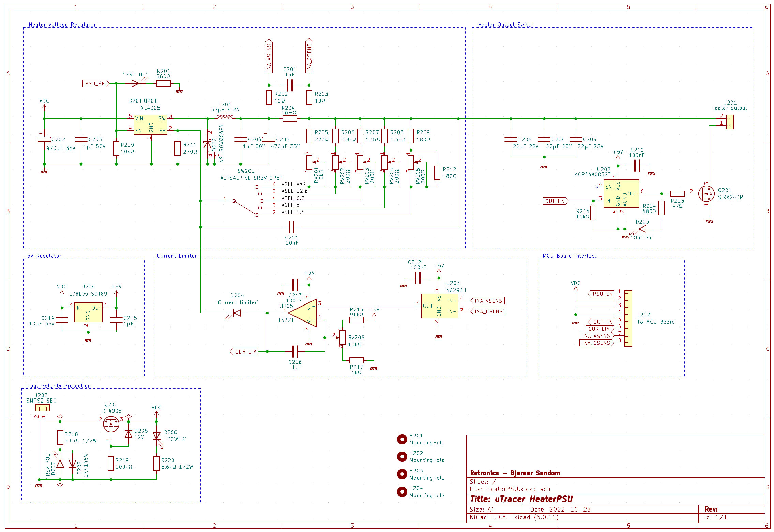Click the D204 Current limiter LED

coord(237,313)
